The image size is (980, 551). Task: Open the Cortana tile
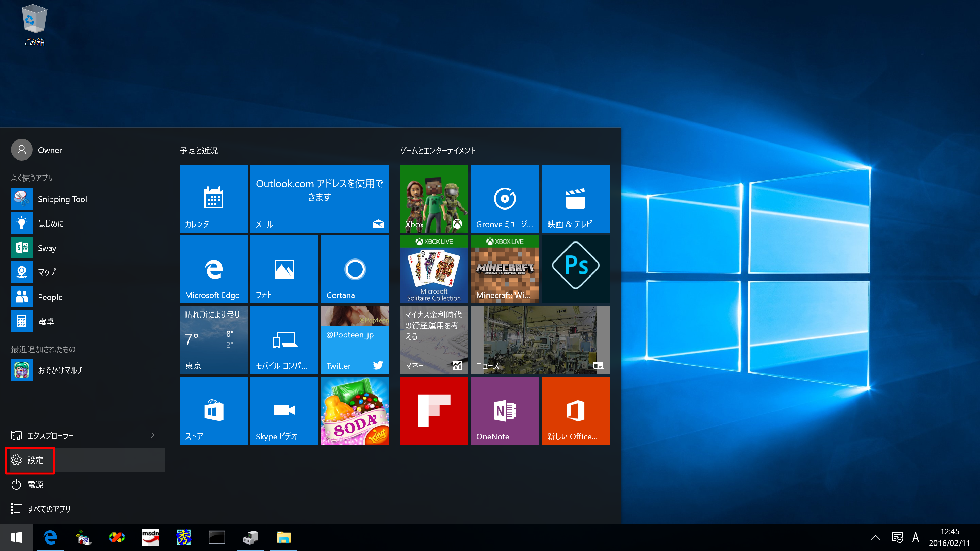pyautogui.click(x=355, y=269)
